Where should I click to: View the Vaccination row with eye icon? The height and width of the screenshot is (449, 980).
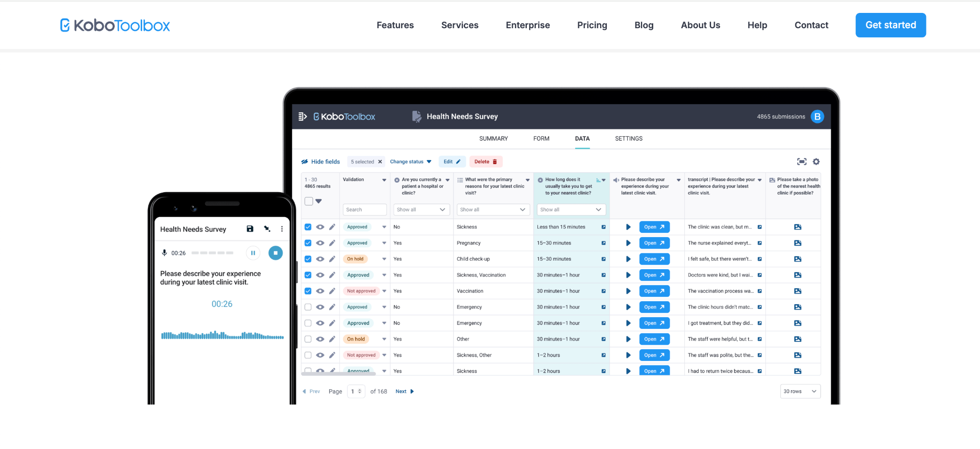320,291
